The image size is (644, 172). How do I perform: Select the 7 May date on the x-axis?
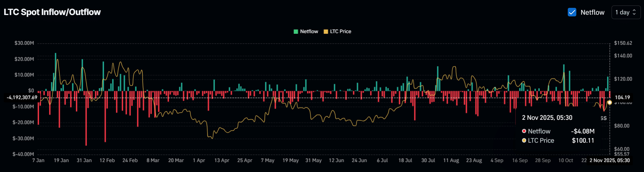coord(268,160)
